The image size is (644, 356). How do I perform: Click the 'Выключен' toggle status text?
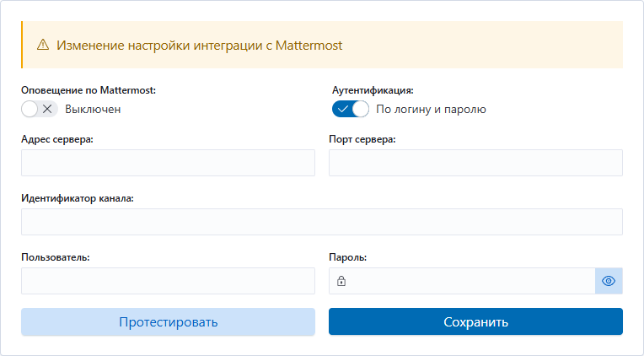(93, 110)
